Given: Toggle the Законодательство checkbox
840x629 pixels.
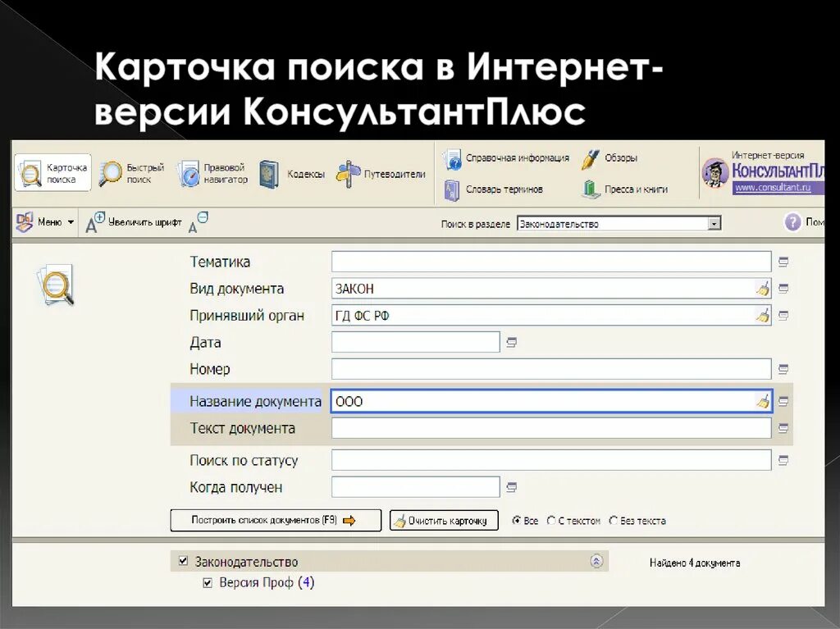Looking at the screenshot, I should (x=183, y=561).
